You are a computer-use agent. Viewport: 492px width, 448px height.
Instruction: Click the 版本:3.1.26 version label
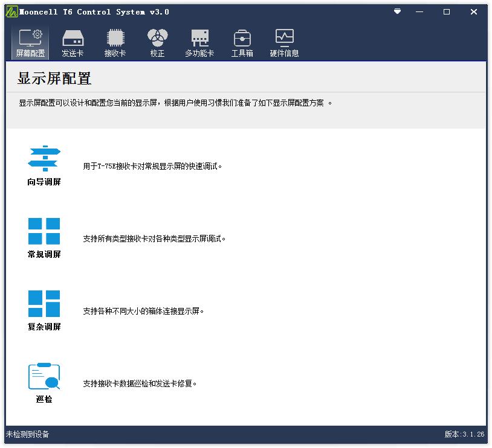pos(464,434)
